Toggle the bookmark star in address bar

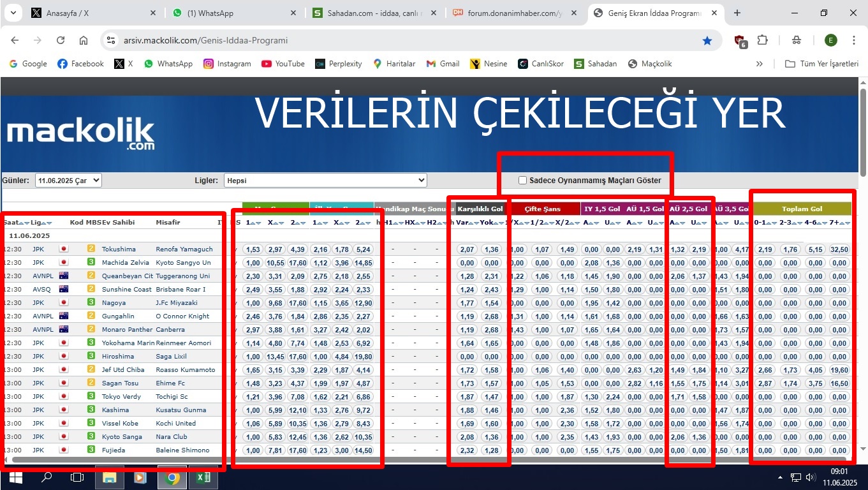tap(707, 40)
